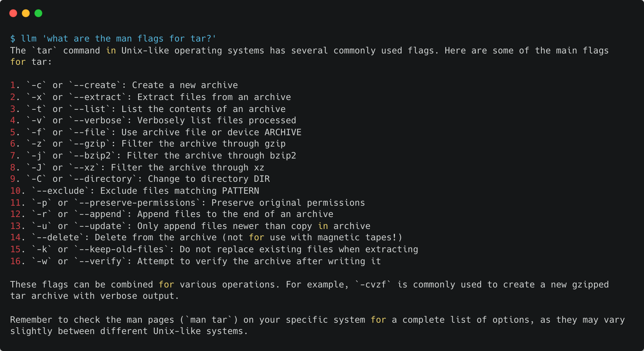Viewport: 644px width, 351px height.
Task: Click the `--list` flag line
Action: point(148,109)
